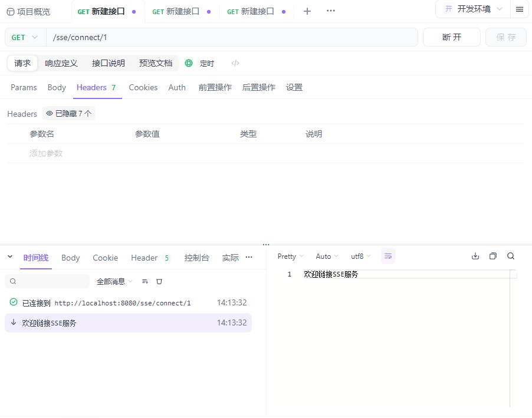
Task: Open the Auth tab
Action: point(177,87)
